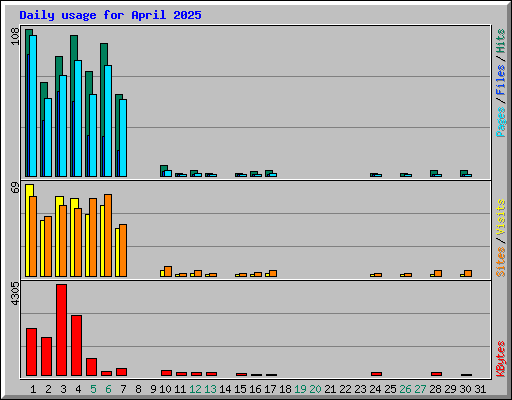Viewport: 512px width, 400px height.
Task: Click the green 'Hits' legend label
Action: coord(500,41)
